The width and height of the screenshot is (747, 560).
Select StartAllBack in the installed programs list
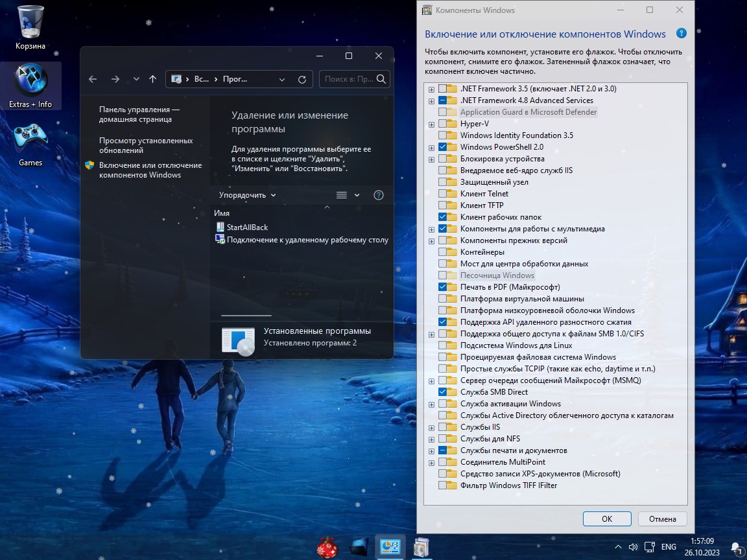click(x=246, y=227)
